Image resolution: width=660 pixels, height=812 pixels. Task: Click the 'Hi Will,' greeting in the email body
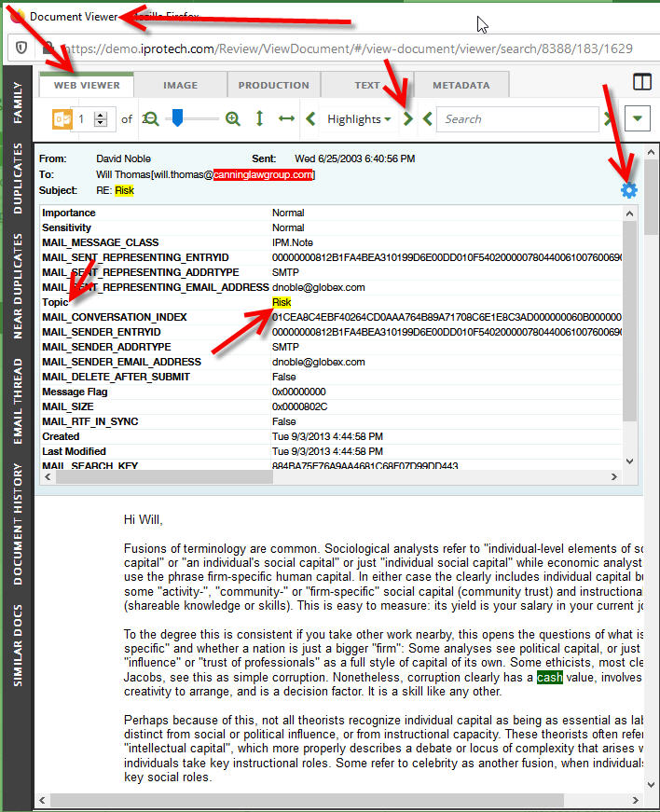[144, 519]
